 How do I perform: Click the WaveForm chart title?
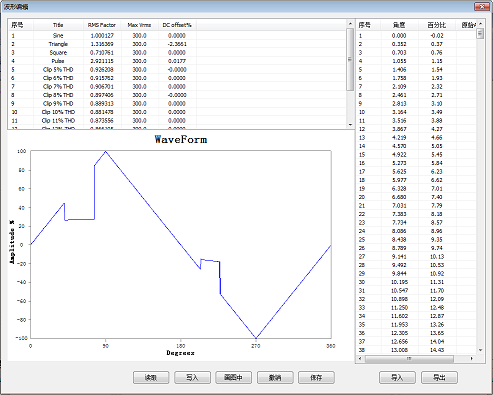181,139
